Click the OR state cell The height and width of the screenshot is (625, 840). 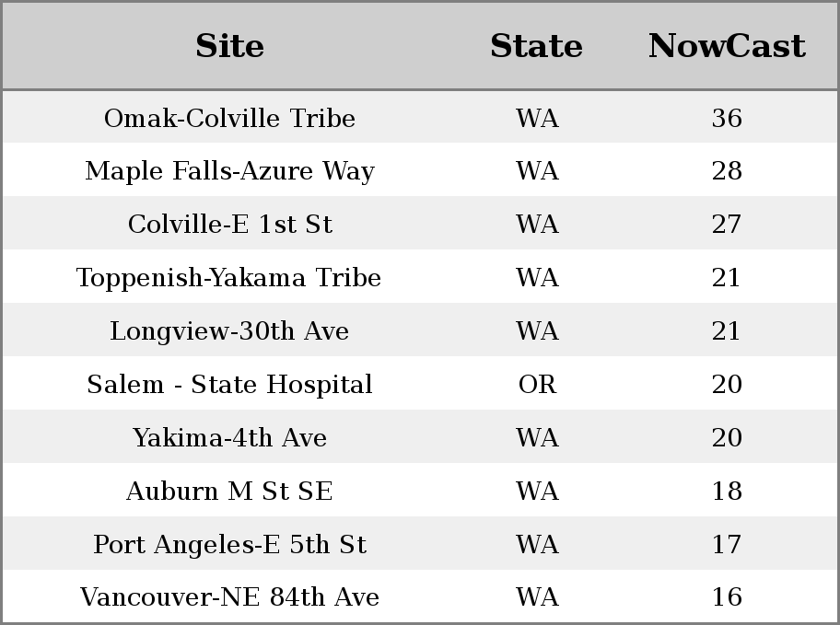537,385
